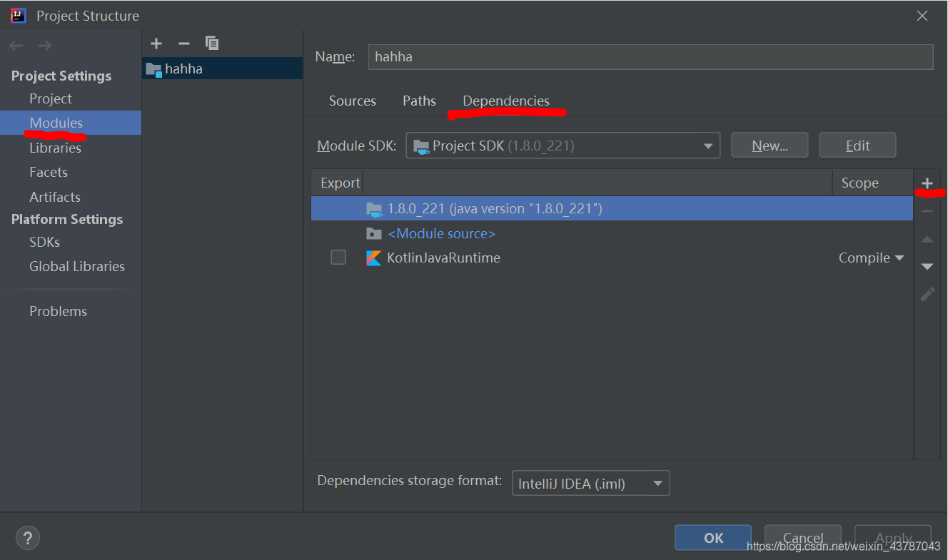
Task: Open Dependencies storage format dropdown
Action: (591, 484)
